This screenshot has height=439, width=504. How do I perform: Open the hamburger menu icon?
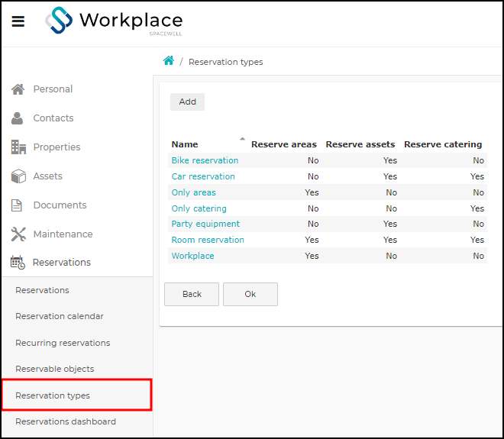(x=18, y=21)
